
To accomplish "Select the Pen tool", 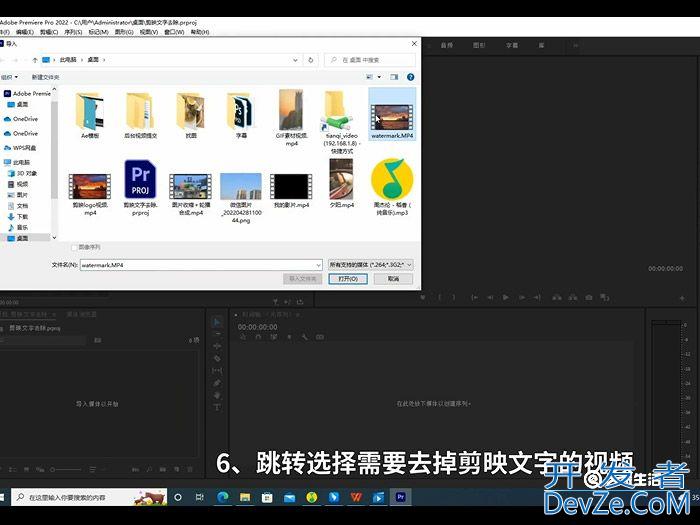I will (x=217, y=383).
